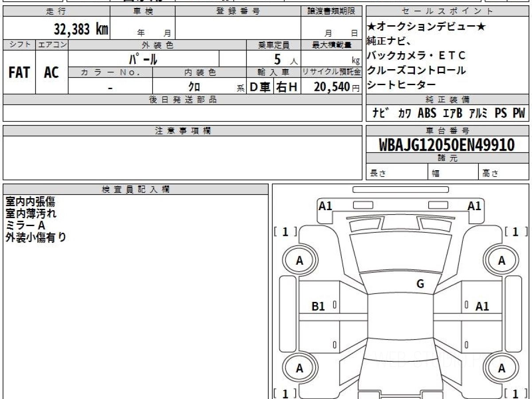Viewport: 532px width, 399px height.
Task: Click the 純正装備 header
Action: click(x=448, y=100)
